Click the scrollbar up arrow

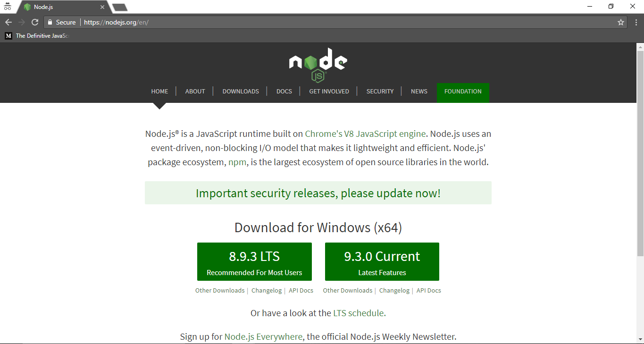(x=640, y=47)
